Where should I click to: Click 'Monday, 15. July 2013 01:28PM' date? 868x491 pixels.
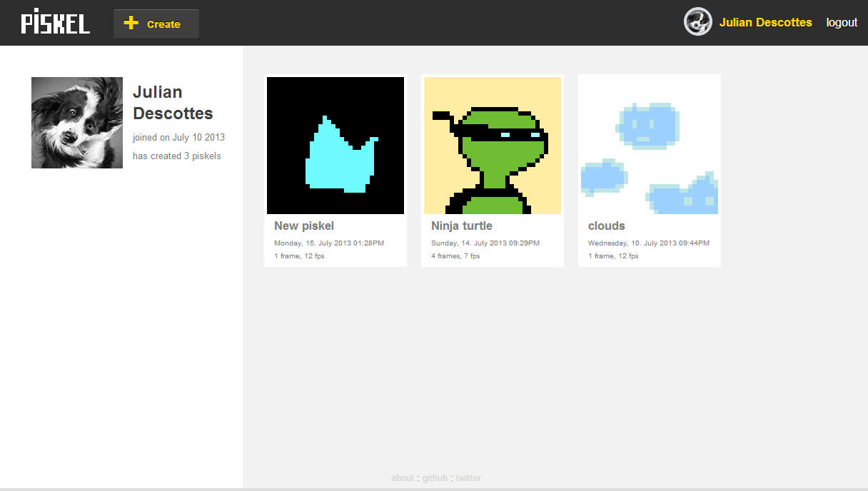coord(329,243)
